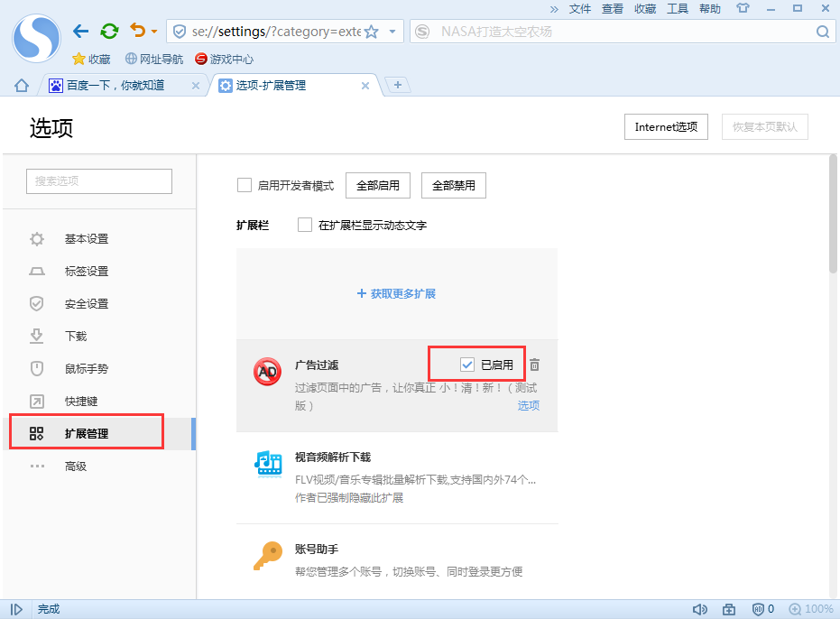Uncheck 已启用 for 广告过滤 extension
This screenshot has width=840, height=619.
[467, 365]
